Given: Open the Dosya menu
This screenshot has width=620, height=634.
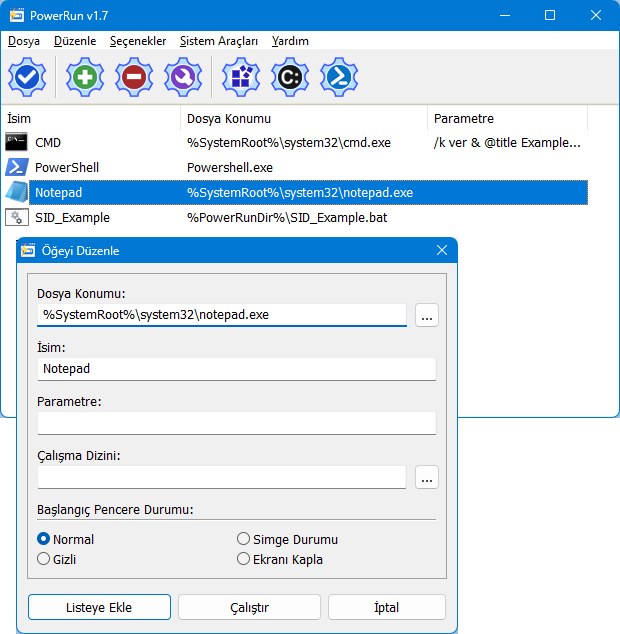Looking at the screenshot, I should click(24, 41).
